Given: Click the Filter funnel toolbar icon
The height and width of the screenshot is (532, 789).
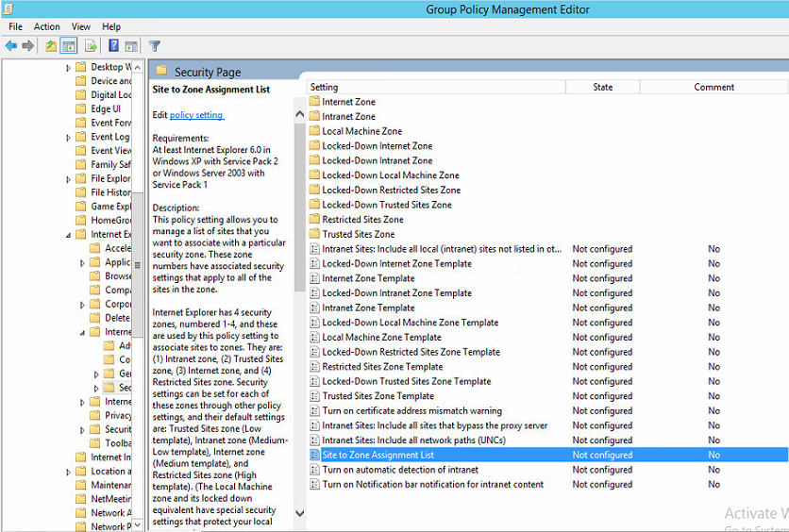Looking at the screenshot, I should [x=155, y=46].
